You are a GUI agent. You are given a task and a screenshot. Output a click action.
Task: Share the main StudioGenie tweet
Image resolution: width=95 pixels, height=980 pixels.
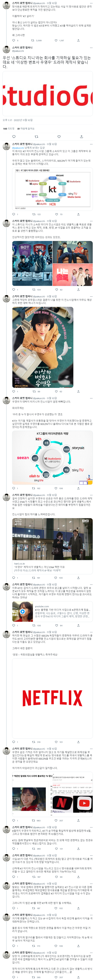tap(81, 137)
